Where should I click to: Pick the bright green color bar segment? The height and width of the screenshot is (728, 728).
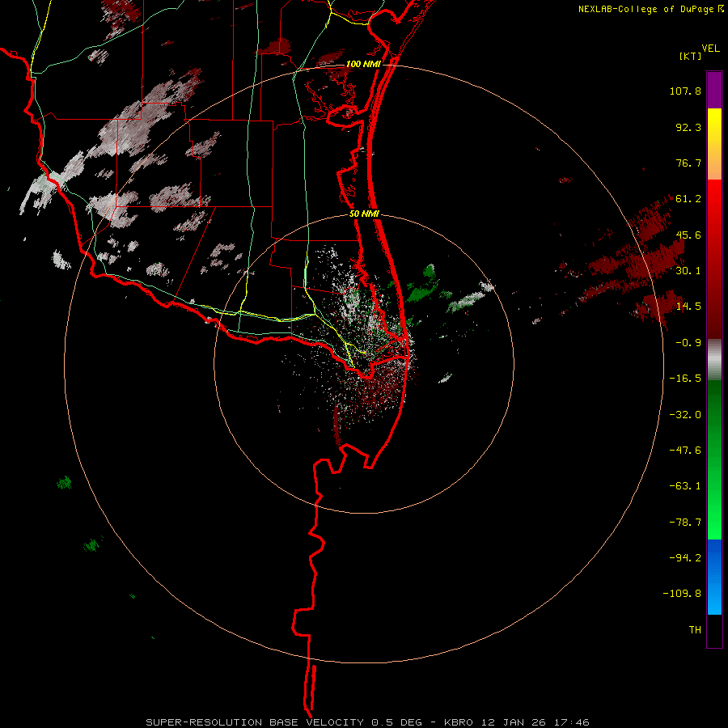[714, 459]
